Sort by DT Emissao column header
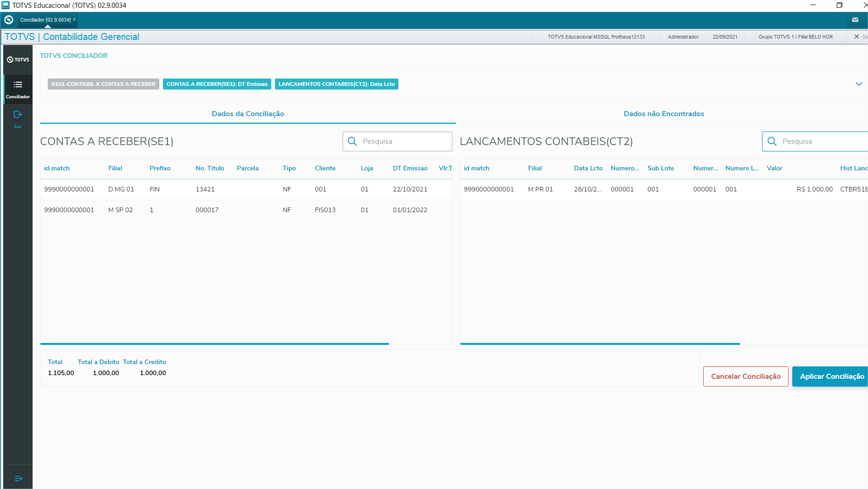The width and height of the screenshot is (868, 489). [x=410, y=169]
